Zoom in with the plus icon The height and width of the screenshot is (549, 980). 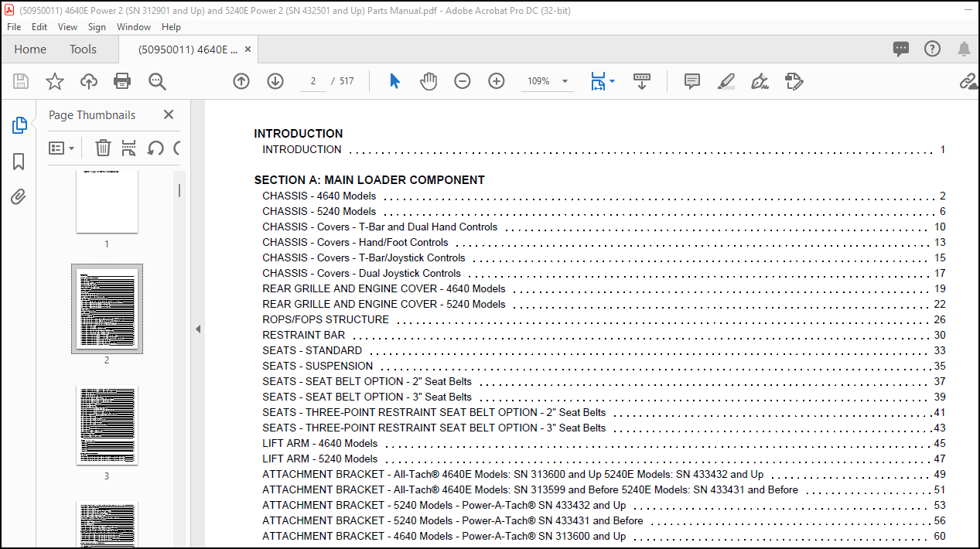497,81
